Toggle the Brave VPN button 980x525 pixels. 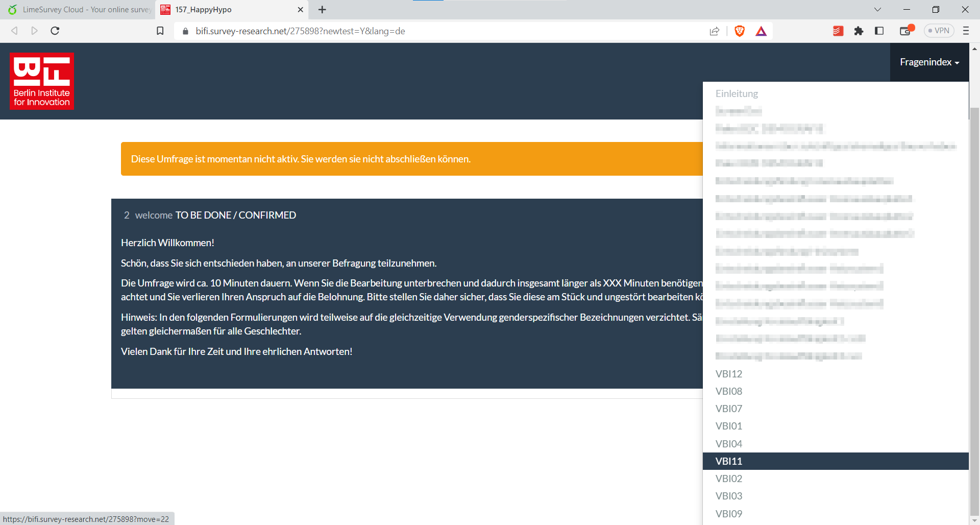click(939, 31)
